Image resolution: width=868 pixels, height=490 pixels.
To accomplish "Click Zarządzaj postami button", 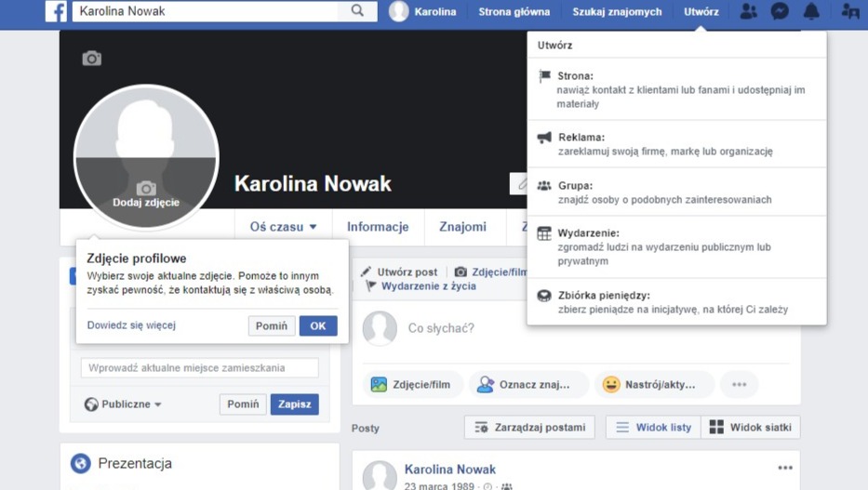I will [529, 428].
